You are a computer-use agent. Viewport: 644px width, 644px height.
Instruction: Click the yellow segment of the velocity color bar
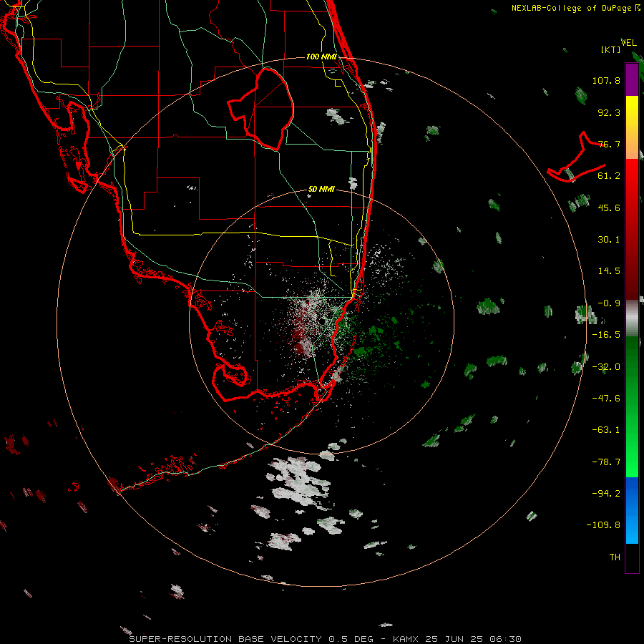coord(632,112)
